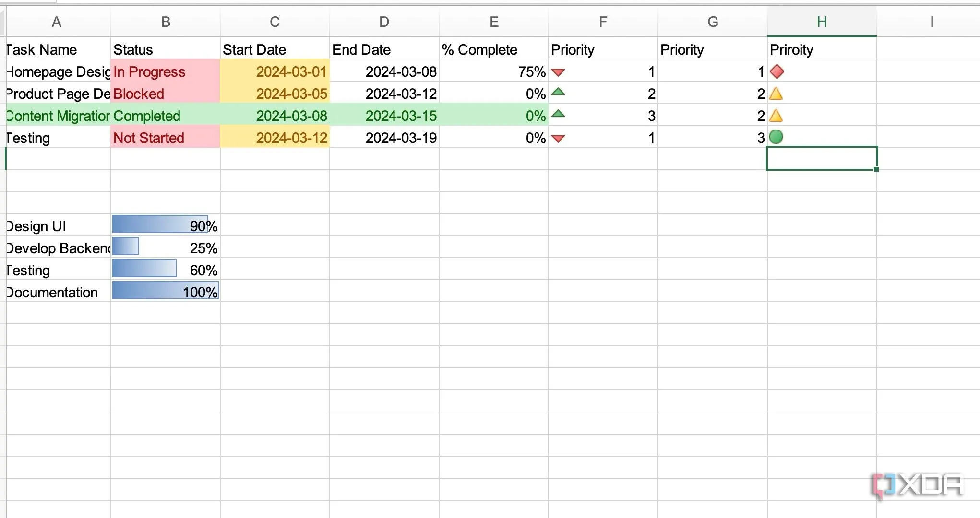Select column H header
The height and width of the screenshot is (518, 980).
click(x=822, y=22)
